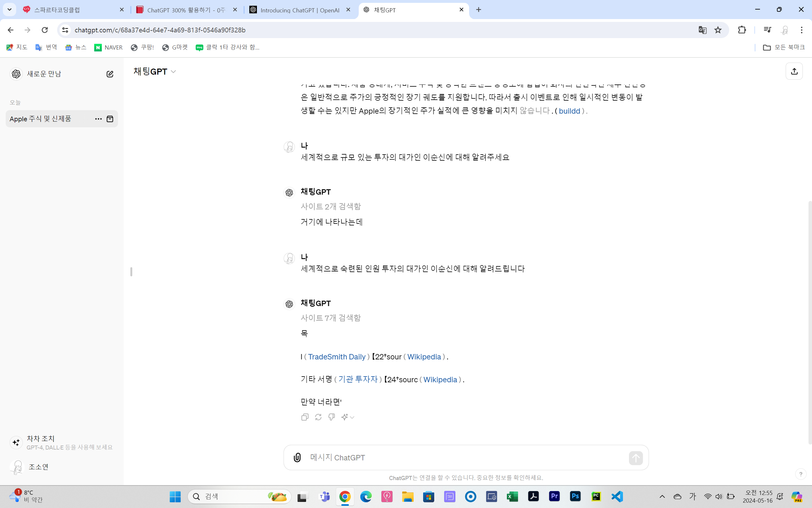The width and height of the screenshot is (812, 508).
Task: Bookmark this page with the star icon
Action: [718, 30]
